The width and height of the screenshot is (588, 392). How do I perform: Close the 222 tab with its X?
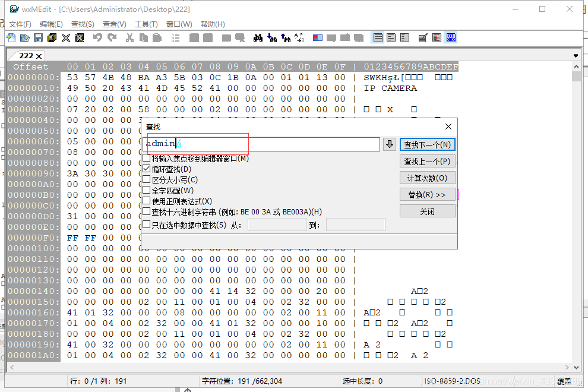click(39, 56)
